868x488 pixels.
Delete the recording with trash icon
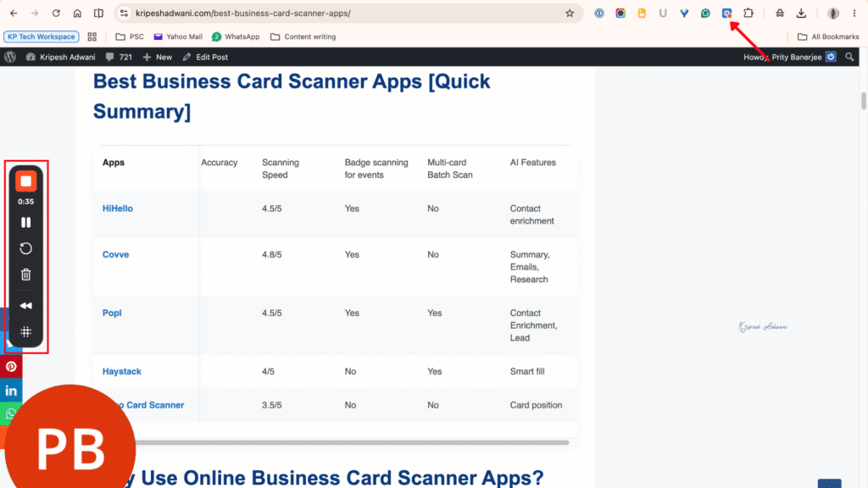(25, 274)
